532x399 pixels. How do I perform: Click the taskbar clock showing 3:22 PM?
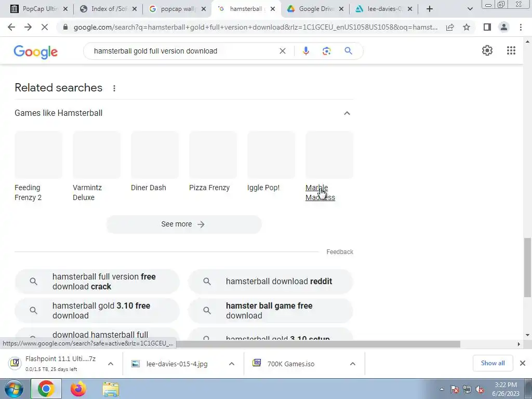point(506,389)
